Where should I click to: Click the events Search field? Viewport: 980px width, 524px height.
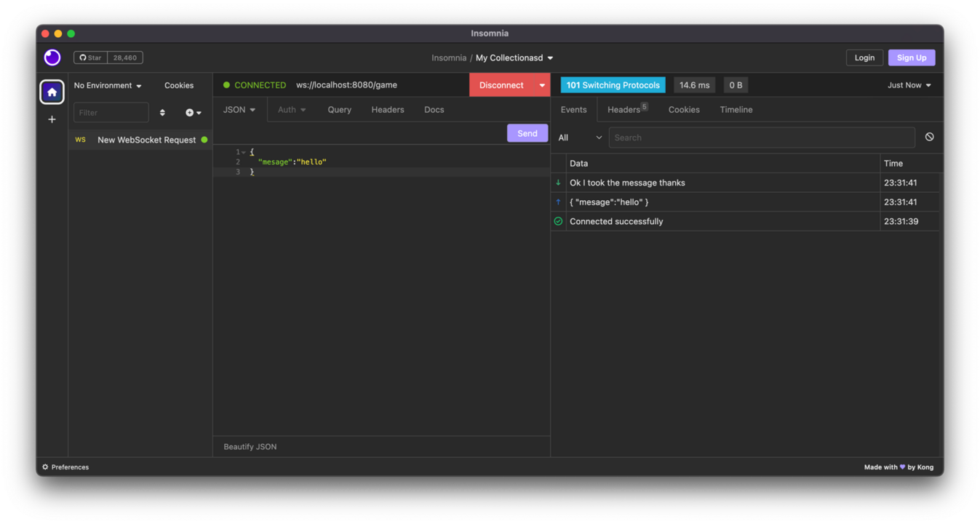click(x=761, y=138)
